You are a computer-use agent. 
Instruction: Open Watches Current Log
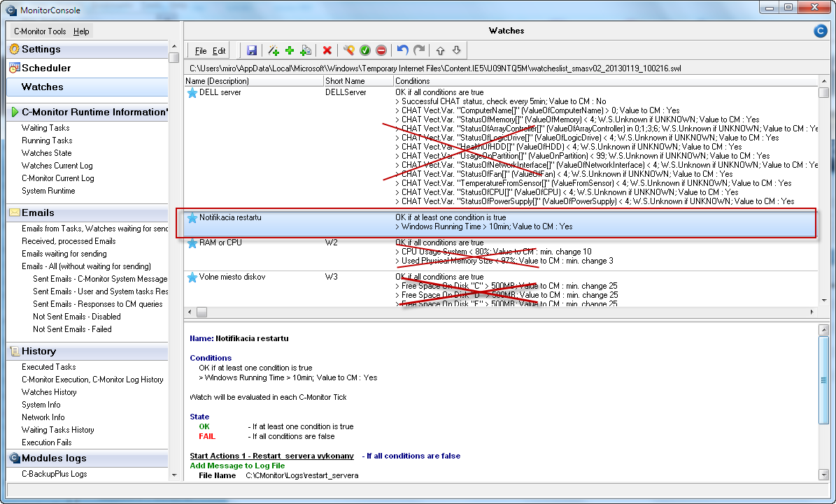[57, 166]
